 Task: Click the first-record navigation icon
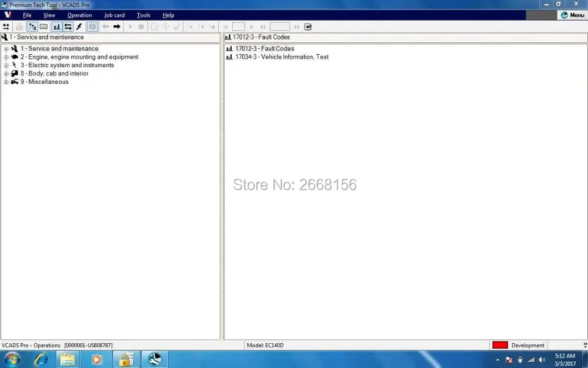point(225,27)
